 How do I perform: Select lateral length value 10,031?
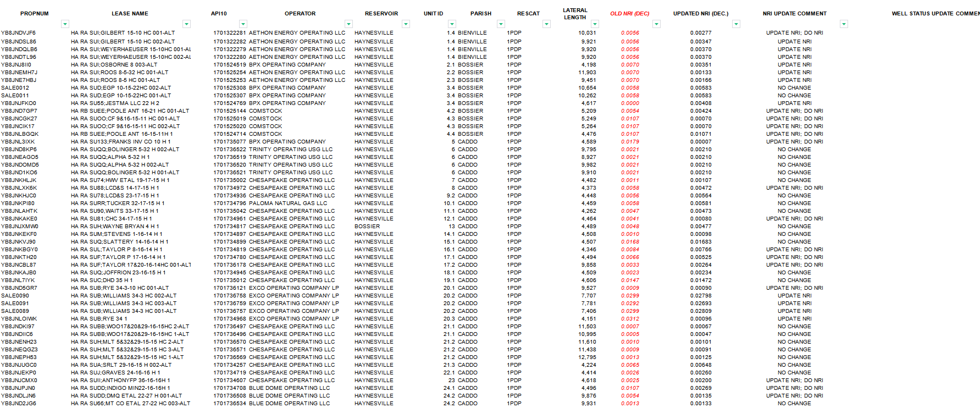[x=587, y=33]
